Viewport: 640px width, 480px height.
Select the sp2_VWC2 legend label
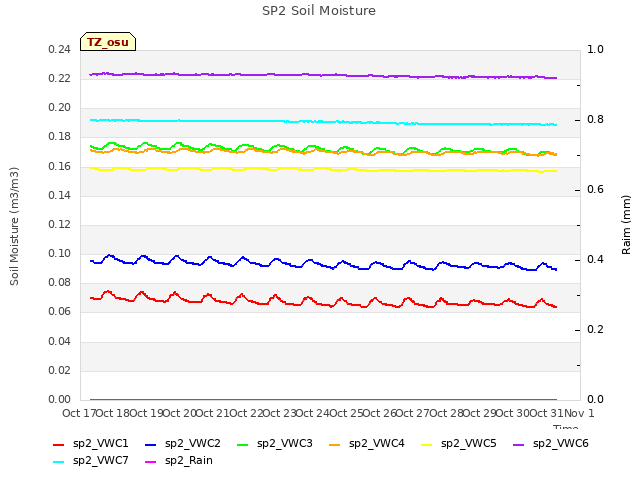(193, 444)
